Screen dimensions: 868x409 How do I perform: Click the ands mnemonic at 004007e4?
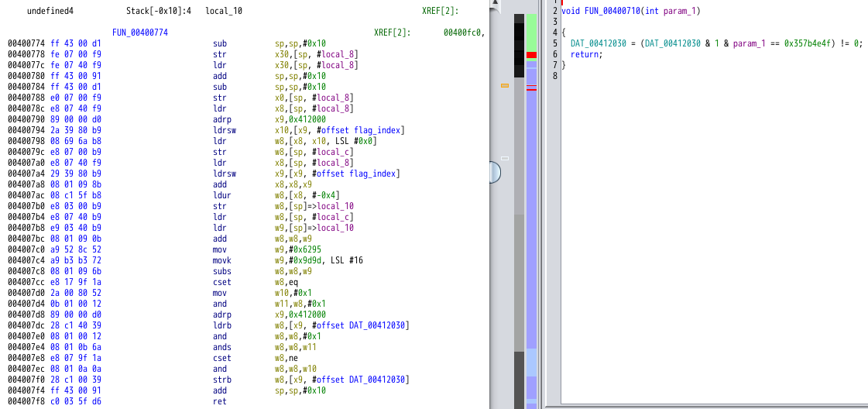[222, 347]
